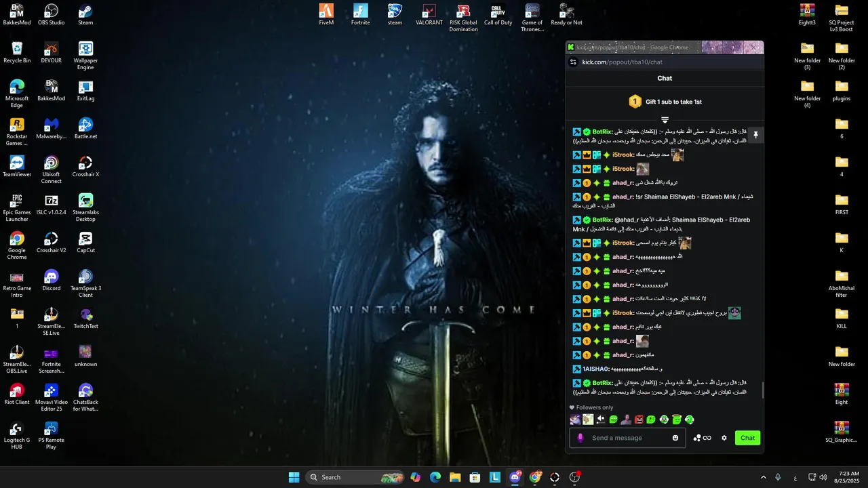Screen dimensions: 868x488
Task: Switch to Discord on the taskbar
Action: pos(515,477)
